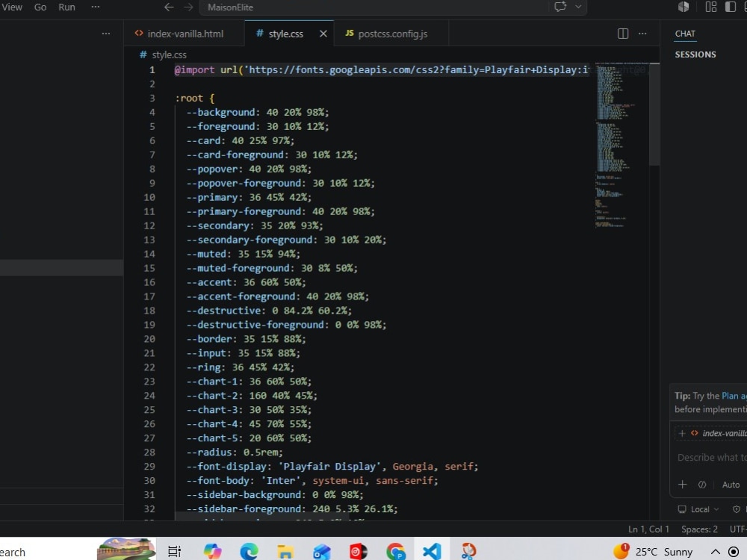Screen dimensions: 747x560
Task: Switch to postcss.config.js tab
Action: 391,34
